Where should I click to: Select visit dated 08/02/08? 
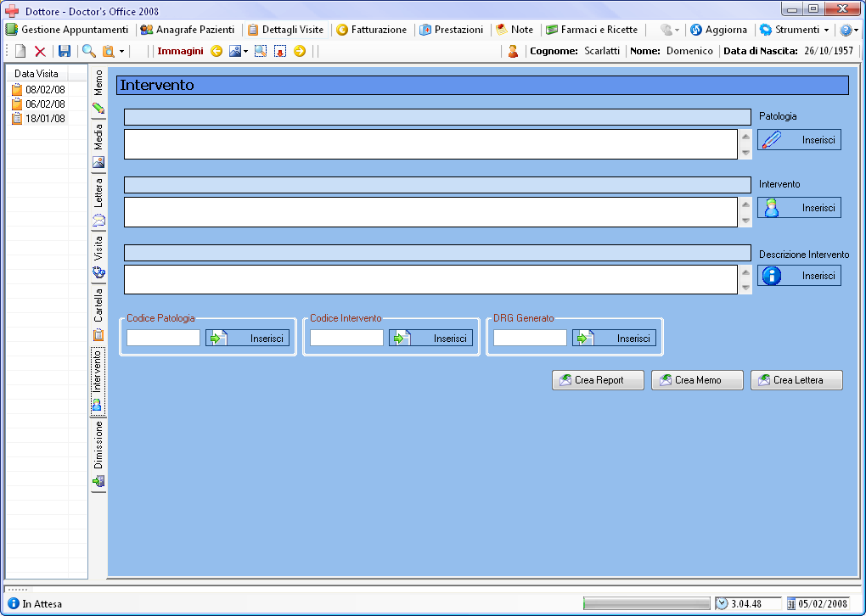(39, 89)
